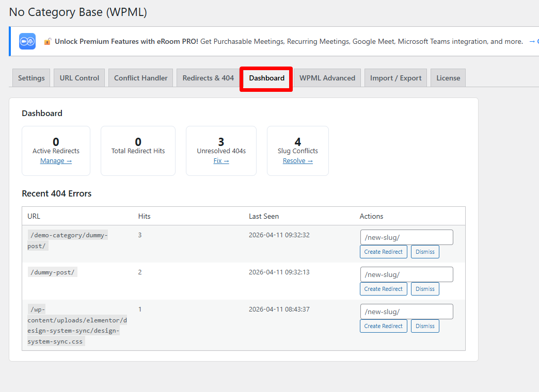The image size is (539, 392).
Task: Open the Conflict Handler tab
Action: coord(140,78)
